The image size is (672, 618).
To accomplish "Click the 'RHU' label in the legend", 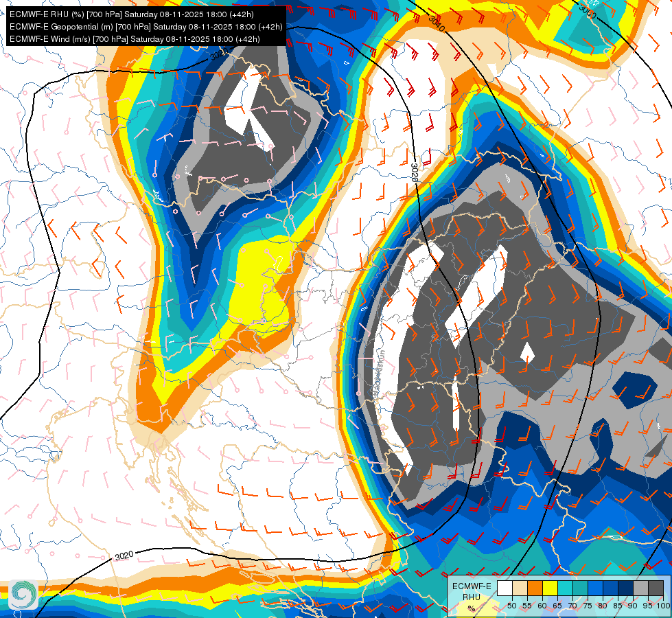I will tap(472, 597).
